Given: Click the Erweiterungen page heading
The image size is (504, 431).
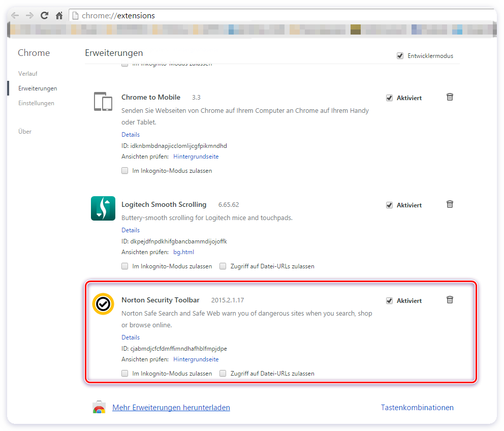Looking at the screenshot, I should click(x=114, y=53).
